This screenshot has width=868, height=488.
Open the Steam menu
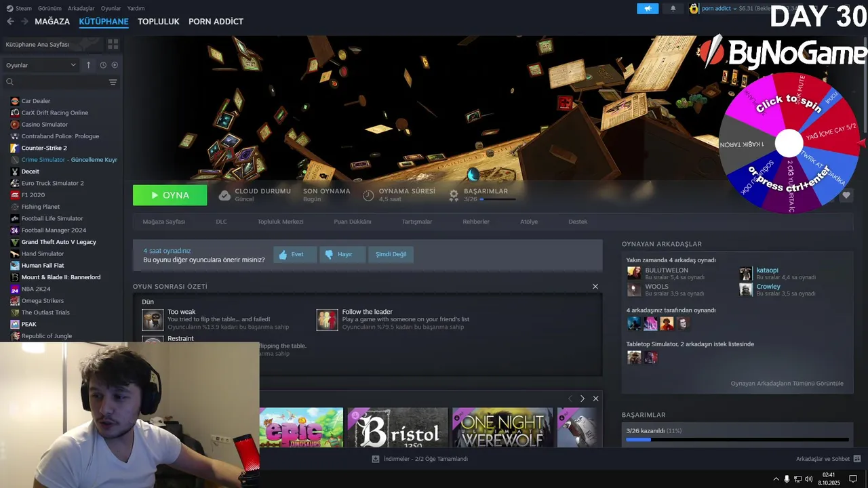(x=24, y=8)
